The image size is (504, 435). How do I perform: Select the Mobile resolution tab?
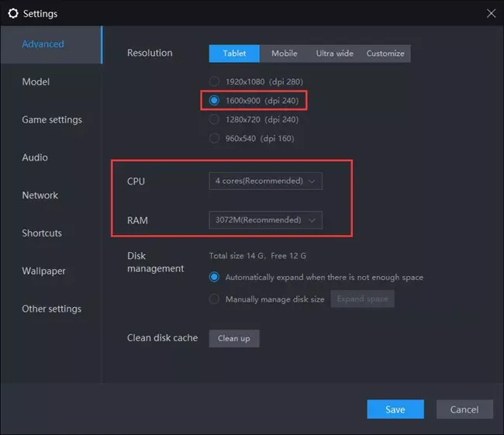(285, 54)
